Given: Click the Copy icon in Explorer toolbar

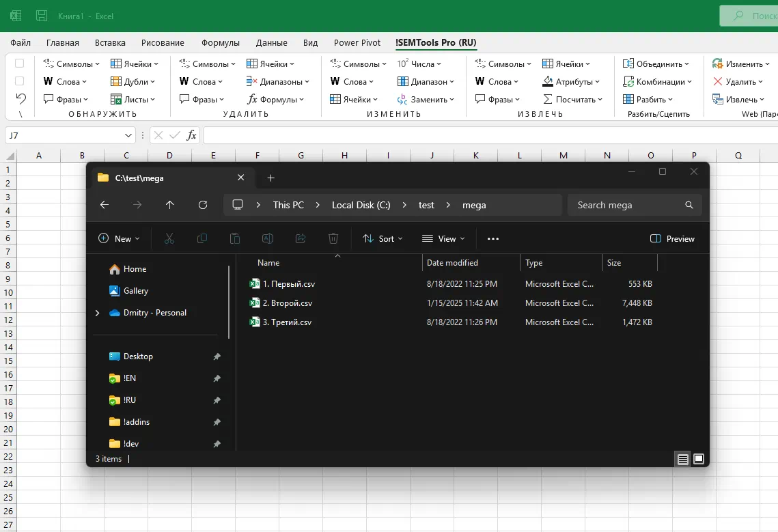Looking at the screenshot, I should coord(202,239).
